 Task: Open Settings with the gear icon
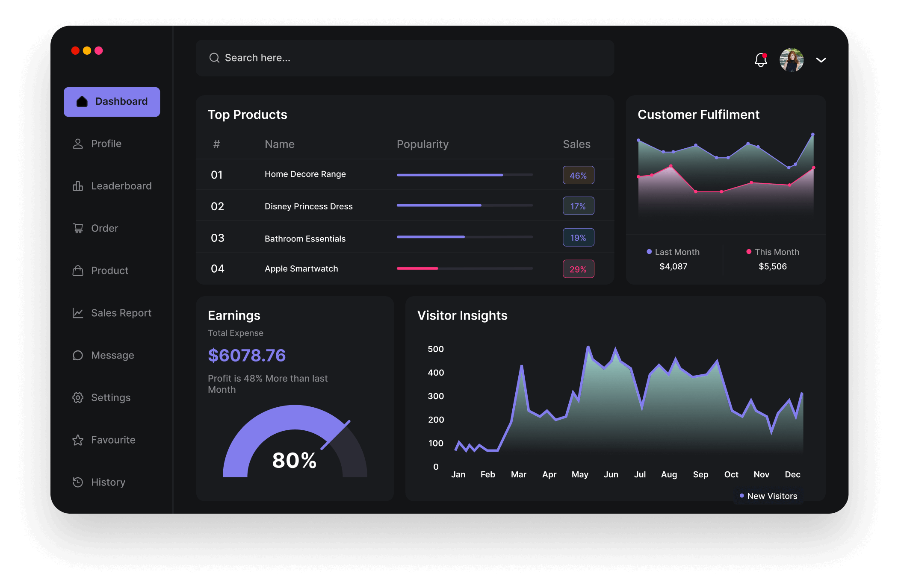pos(77,397)
